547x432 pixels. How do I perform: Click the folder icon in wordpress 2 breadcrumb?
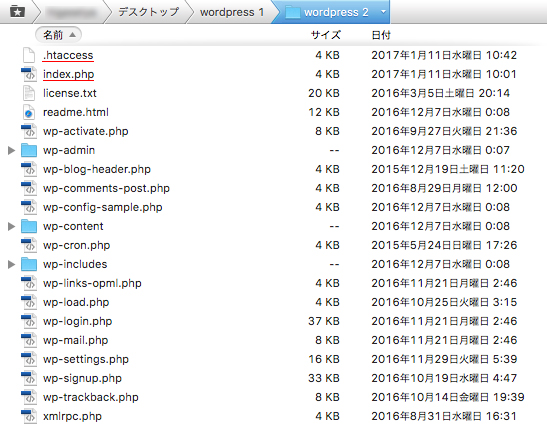pos(293,12)
